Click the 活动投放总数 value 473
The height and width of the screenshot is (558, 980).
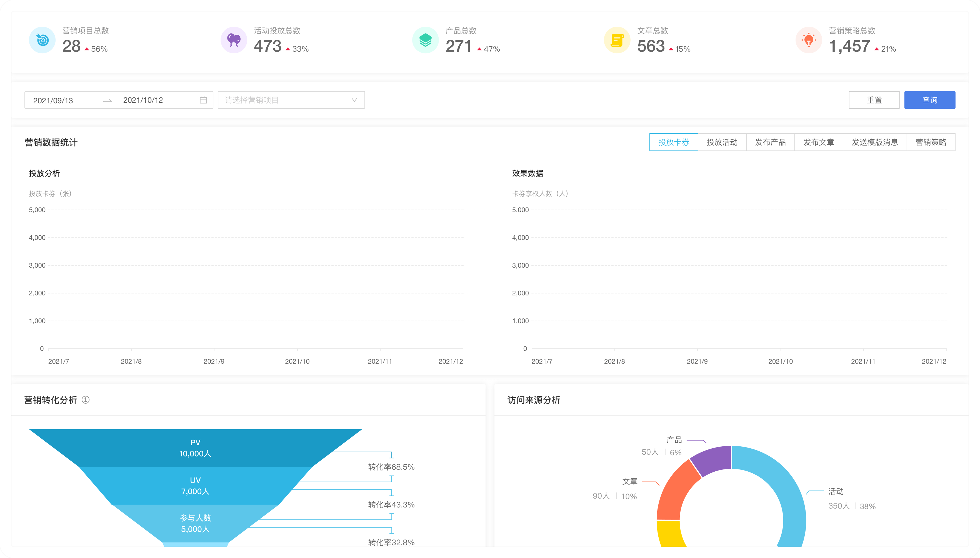click(267, 46)
